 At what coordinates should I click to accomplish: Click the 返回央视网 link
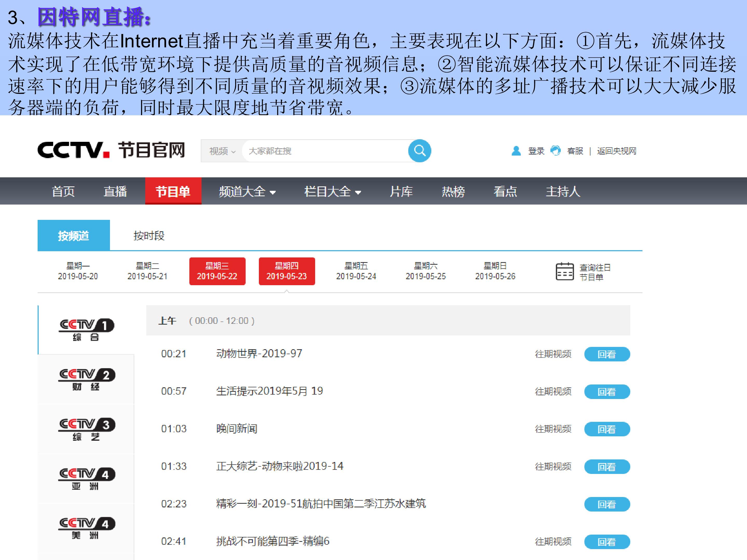(x=617, y=151)
